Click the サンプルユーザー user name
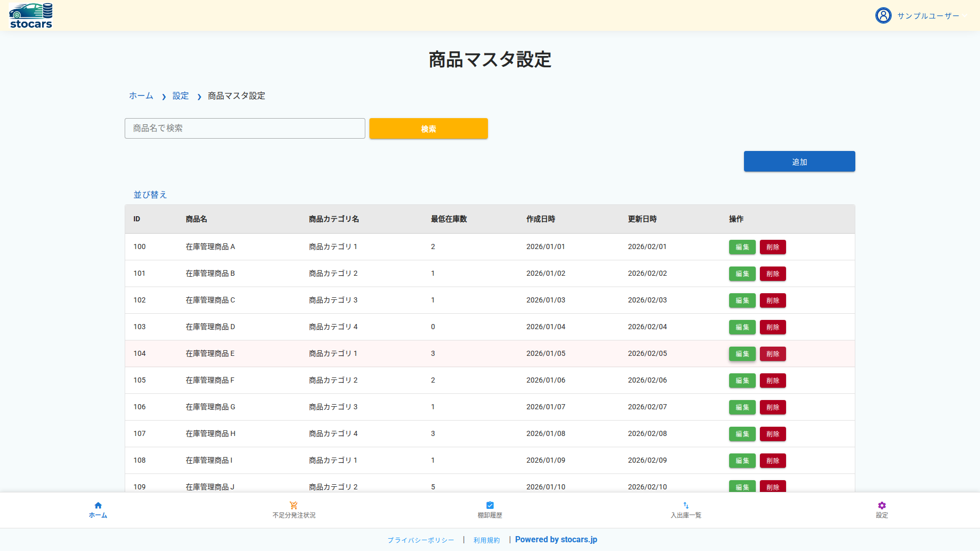This screenshot has height=551, width=980. 928,16
